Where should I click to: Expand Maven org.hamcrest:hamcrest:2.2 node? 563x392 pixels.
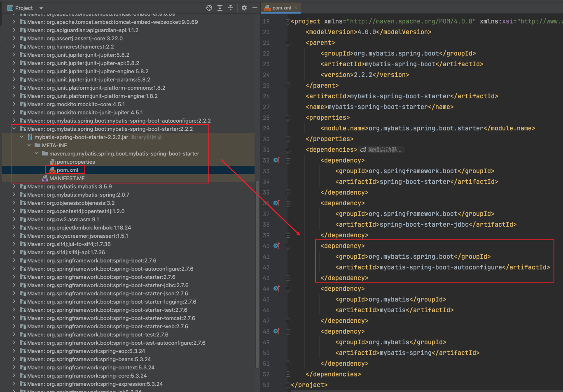coord(14,46)
